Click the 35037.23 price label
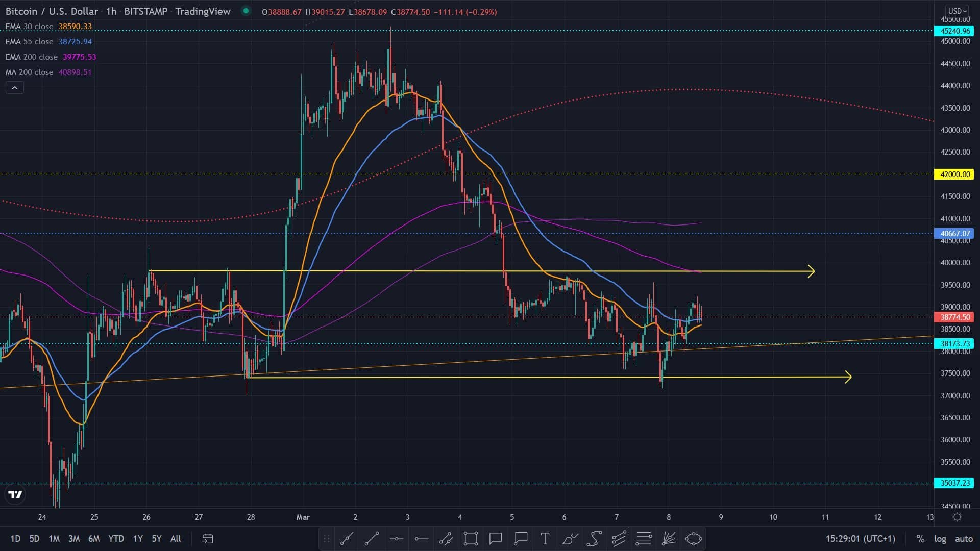This screenshot has height=551, width=980. 954,483
